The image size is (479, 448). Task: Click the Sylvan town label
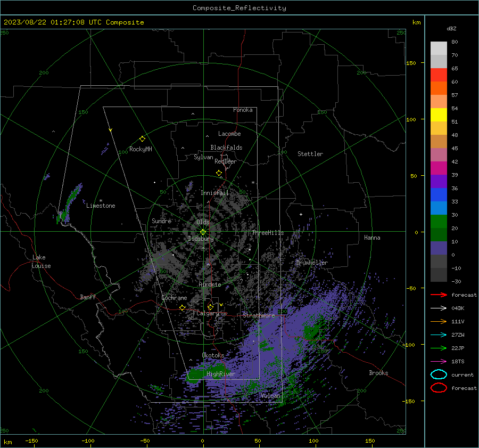[x=203, y=157]
